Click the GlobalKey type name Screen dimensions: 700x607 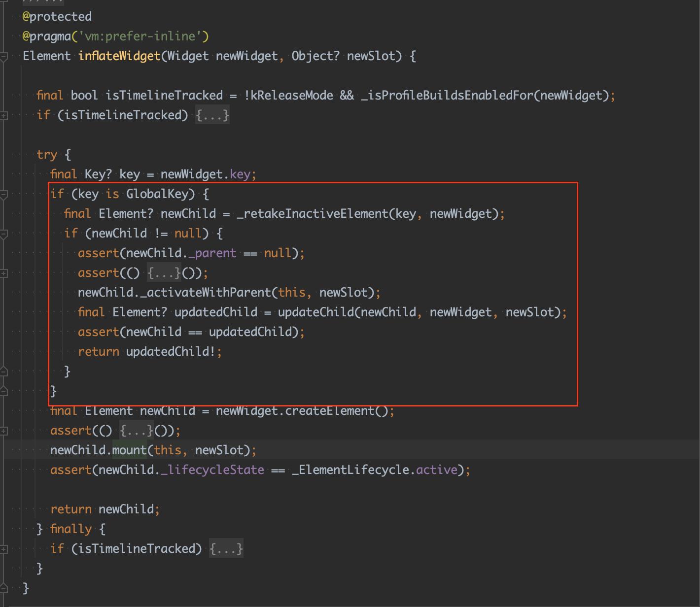[157, 194]
